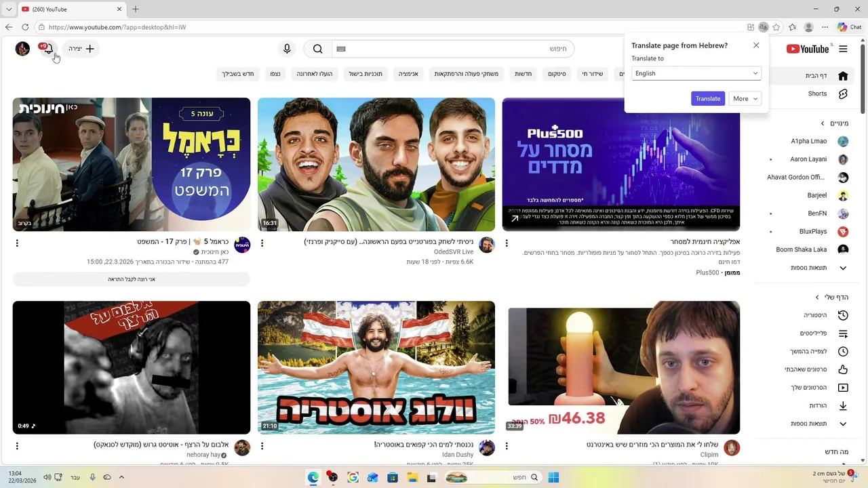
Task: Go to YouTube home via logo
Action: click(808, 49)
